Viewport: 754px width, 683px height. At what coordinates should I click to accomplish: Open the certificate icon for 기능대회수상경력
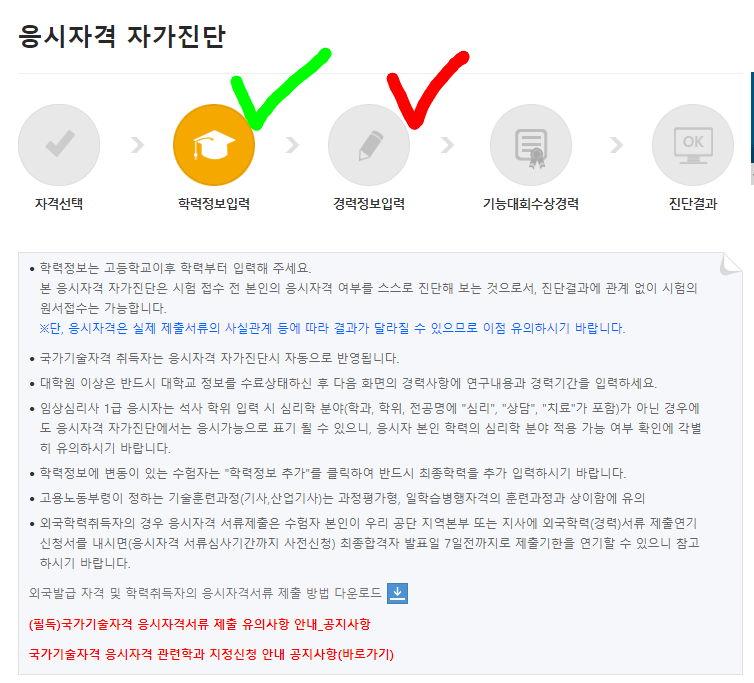click(530, 145)
